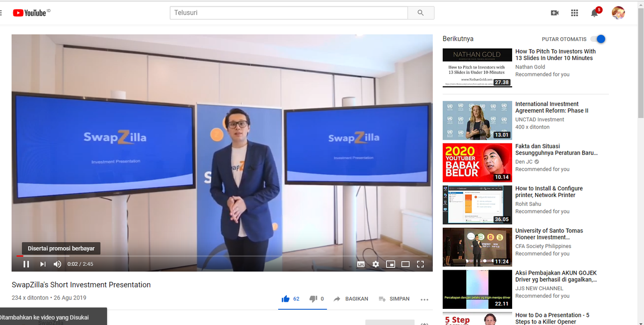This screenshot has height=325, width=644.
Task: Open the create video camera icon
Action: (x=555, y=13)
